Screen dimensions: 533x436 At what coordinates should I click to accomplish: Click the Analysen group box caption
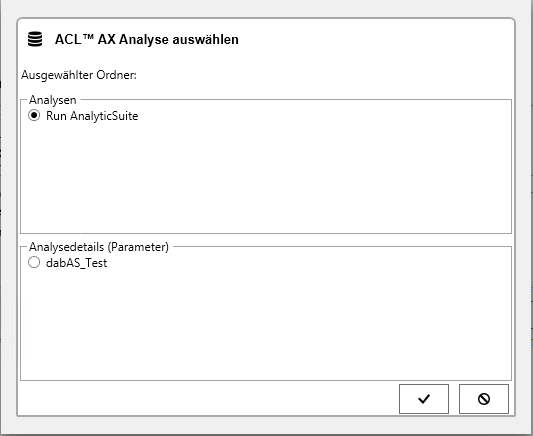click(x=53, y=100)
